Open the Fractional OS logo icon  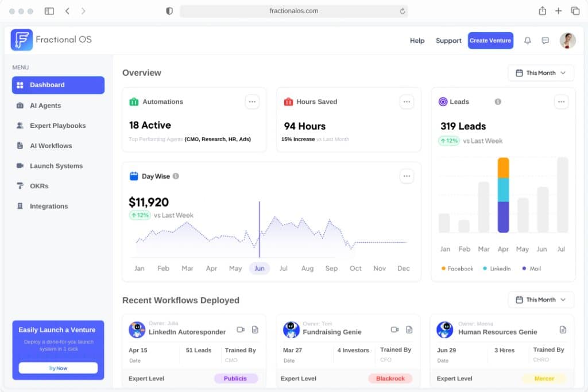pos(22,40)
